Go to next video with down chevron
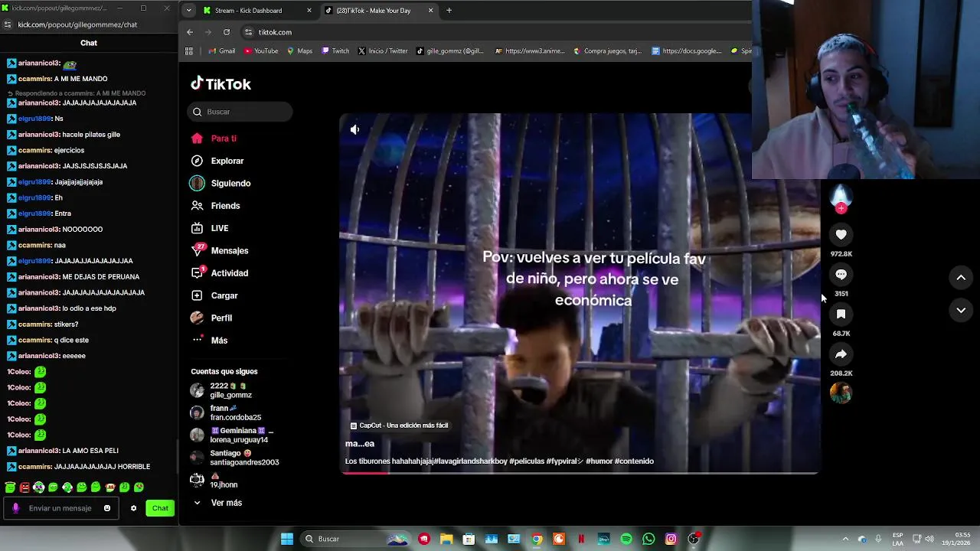Screen dimensions: 980x551 pyautogui.click(x=961, y=310)
